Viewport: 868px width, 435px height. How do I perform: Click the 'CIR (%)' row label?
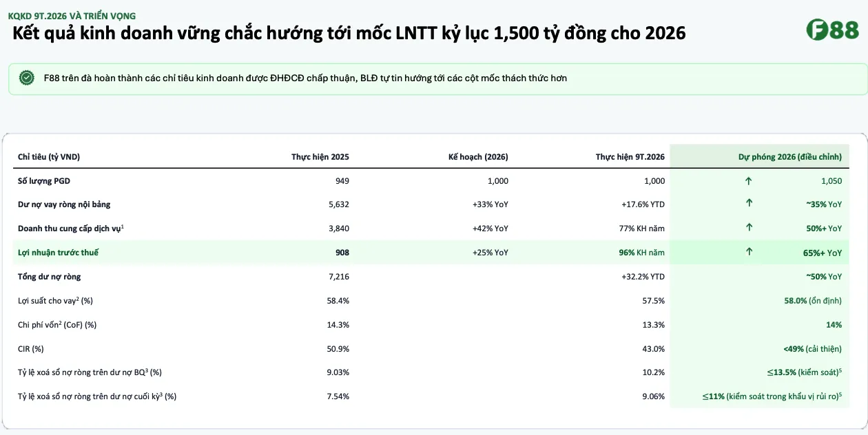pyautogui.click(x=31, y=348)
